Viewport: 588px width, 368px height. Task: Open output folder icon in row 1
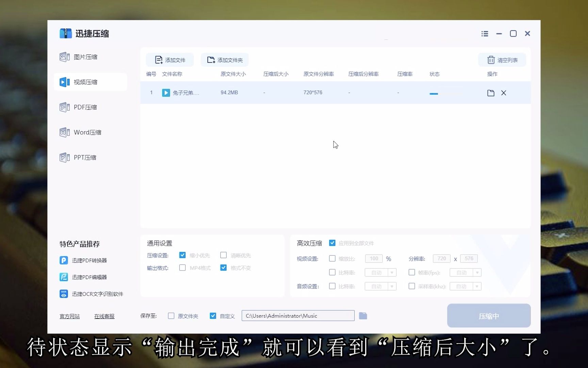(491, 93)
